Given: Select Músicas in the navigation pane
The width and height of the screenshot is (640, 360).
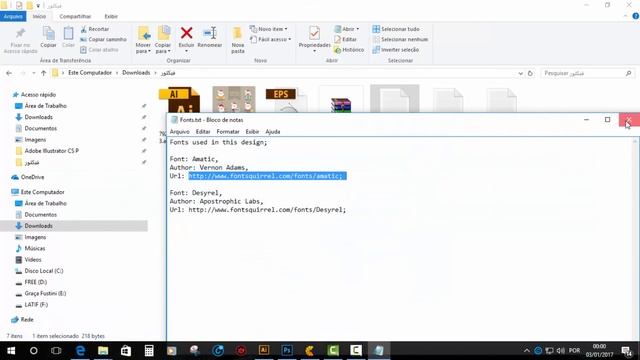Looking at the screenshot, I should click(35, 248).
